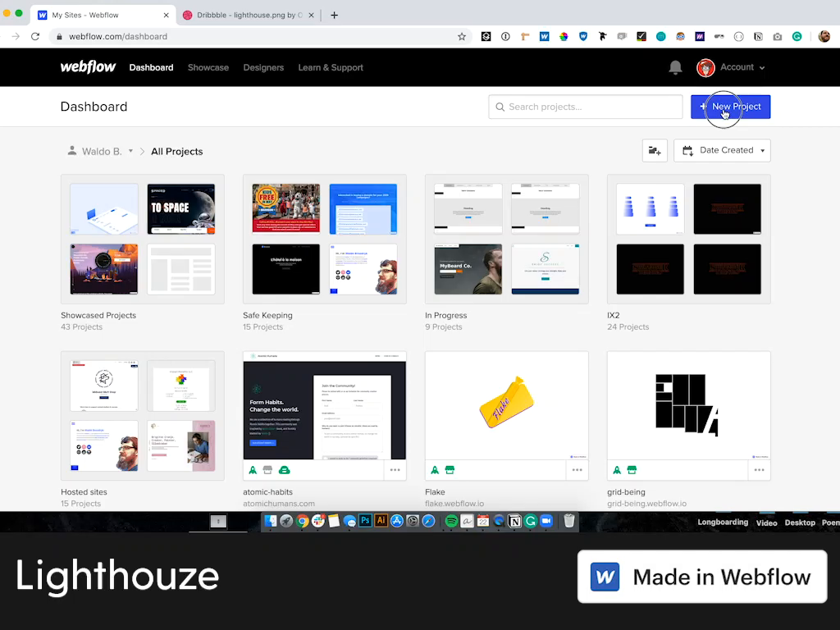Switch to My Sites - Webflow tab

tap(102, 15)
